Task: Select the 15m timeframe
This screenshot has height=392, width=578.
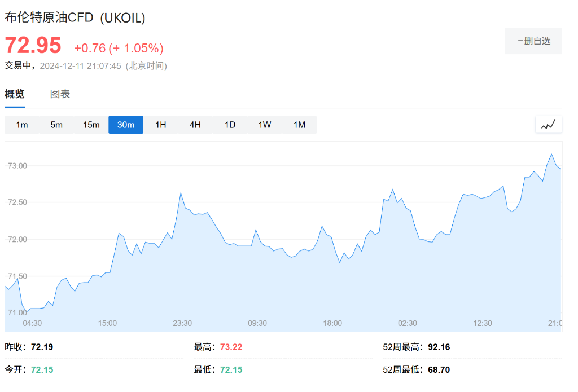Action: tap(91, 125)
